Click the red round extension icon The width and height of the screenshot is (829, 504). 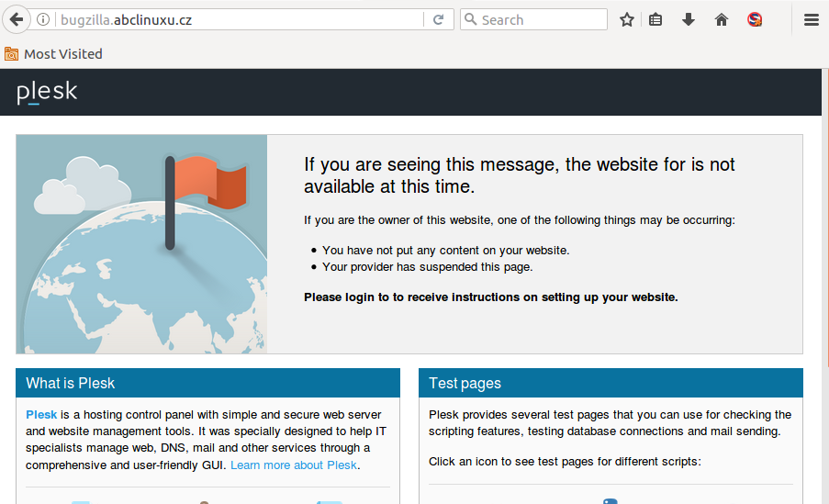click(755, 19)
